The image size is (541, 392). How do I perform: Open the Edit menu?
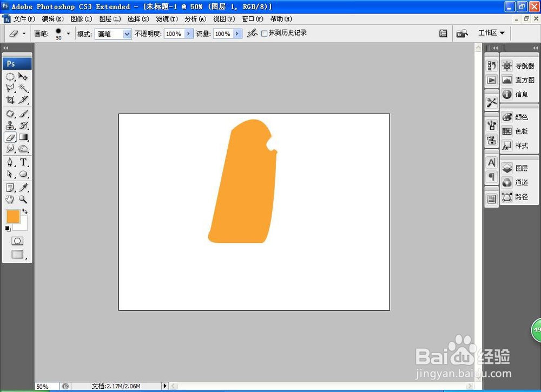pos(53,19)
